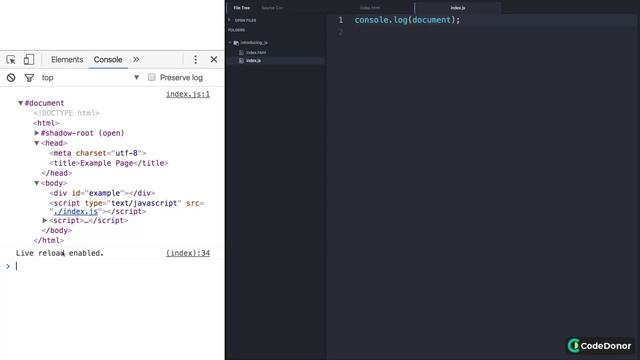Switch to the second sidebar tab
This screenshot has width=640, height=360.
pyautogui.click(x=272, y=8)
